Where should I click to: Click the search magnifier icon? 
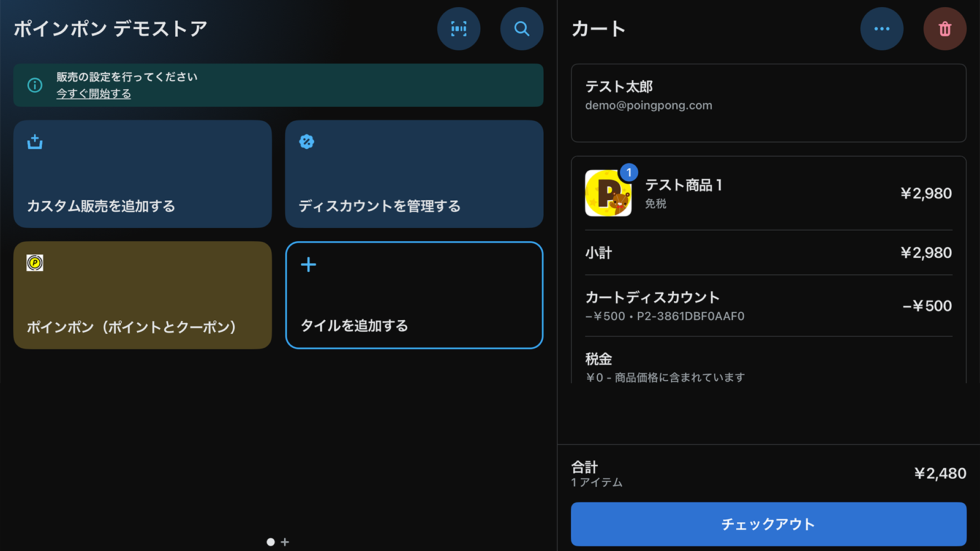tap(522, 29)
